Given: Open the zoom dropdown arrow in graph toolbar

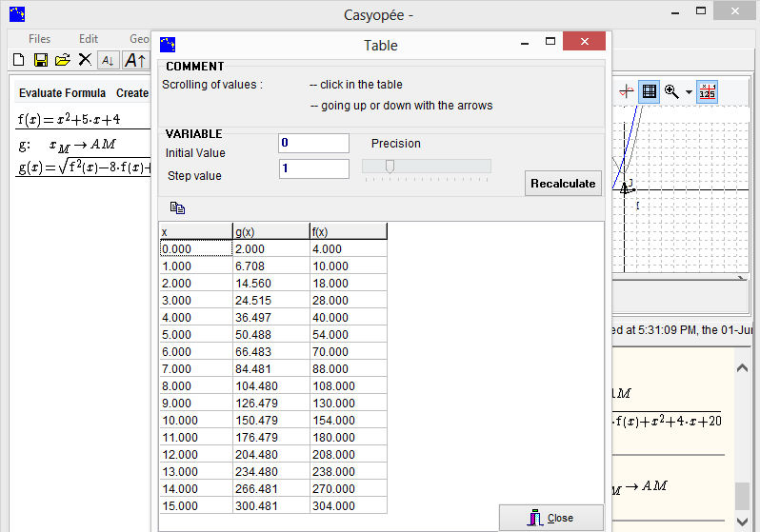Looking at the screenshot, I should coord(689,91).
